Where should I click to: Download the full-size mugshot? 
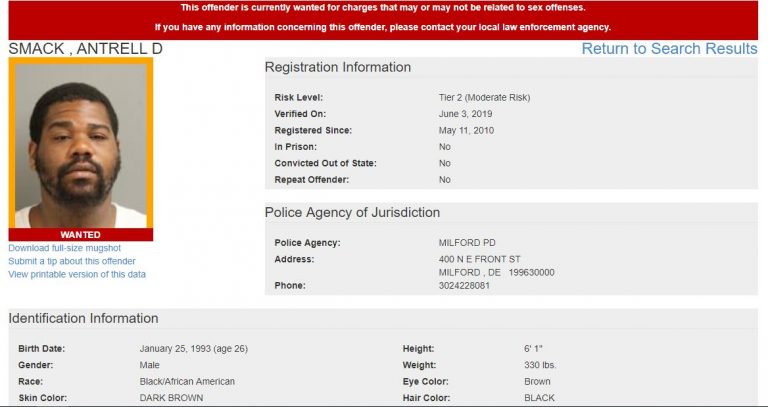click(64, 248)
